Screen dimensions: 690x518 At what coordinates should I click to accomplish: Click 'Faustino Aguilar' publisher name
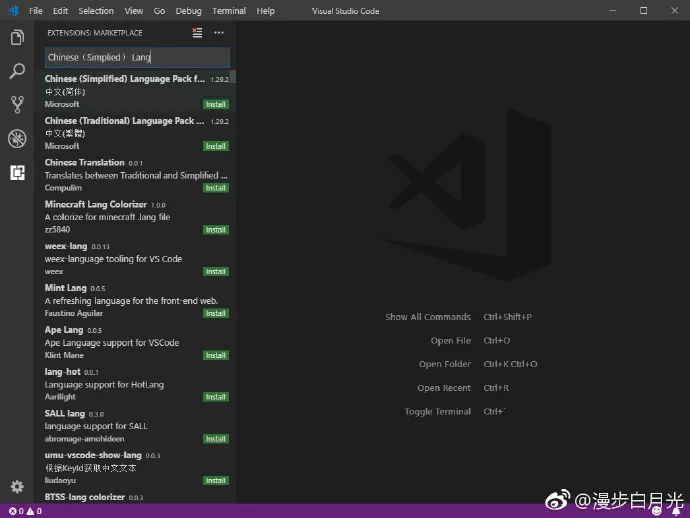[x=73, y=313]
